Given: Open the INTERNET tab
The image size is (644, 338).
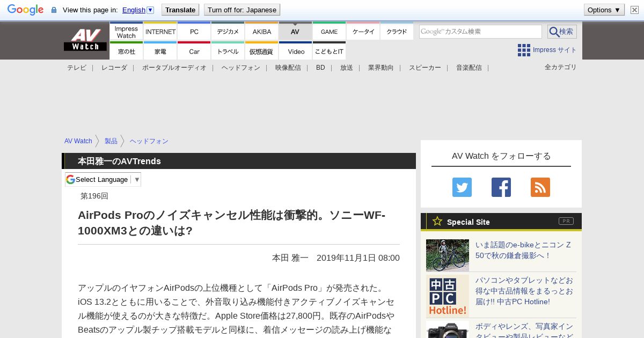Looking at the screenshot, I should pyautogui.click(x=160, y=31).
